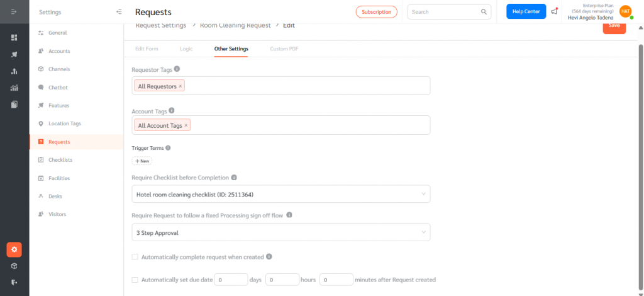Switch to the Edit Form tab
The width and height of the screenshot is (644, 296).
[147, 48]
